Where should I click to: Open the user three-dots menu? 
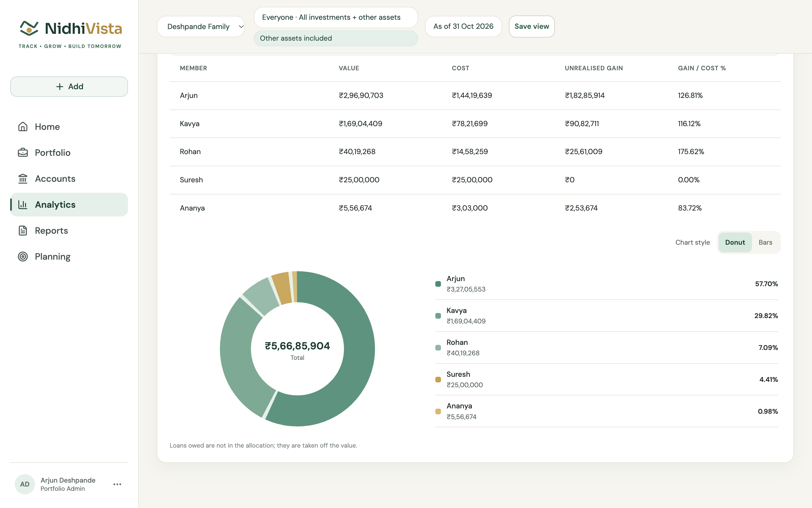(x=117, y=484)
